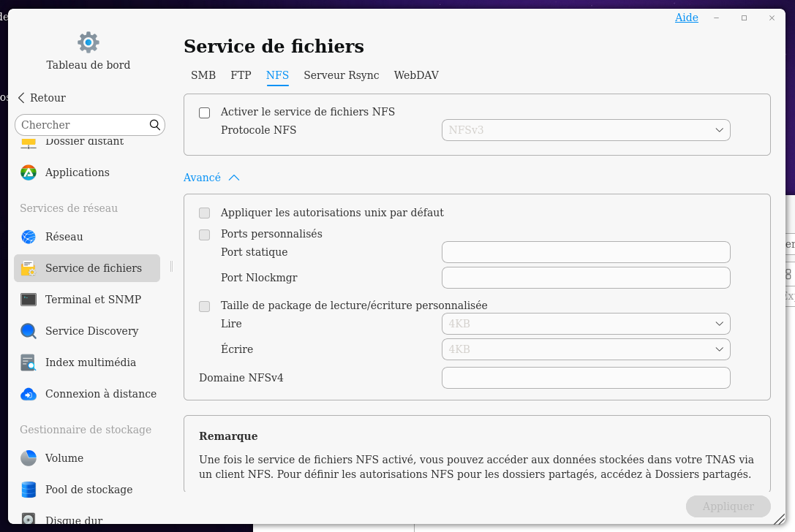
Task: Open Pool de stockage database icon
Action: click(29, 490)
